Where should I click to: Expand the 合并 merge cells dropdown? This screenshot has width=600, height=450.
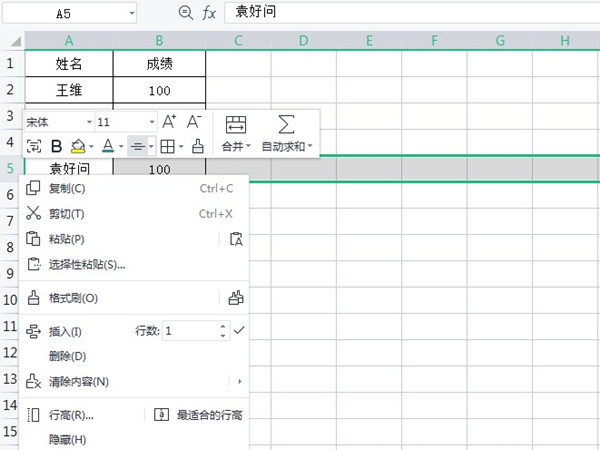(236, 146)
